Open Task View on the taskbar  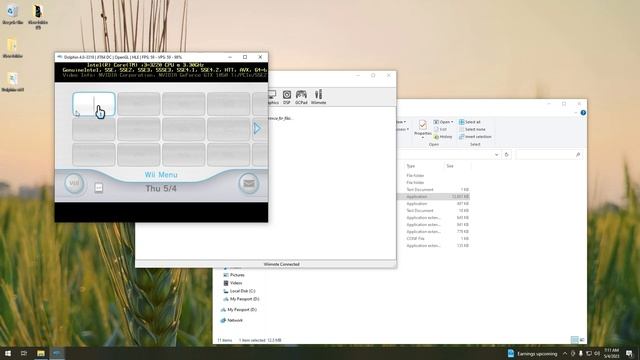click(x=24, y=353)
